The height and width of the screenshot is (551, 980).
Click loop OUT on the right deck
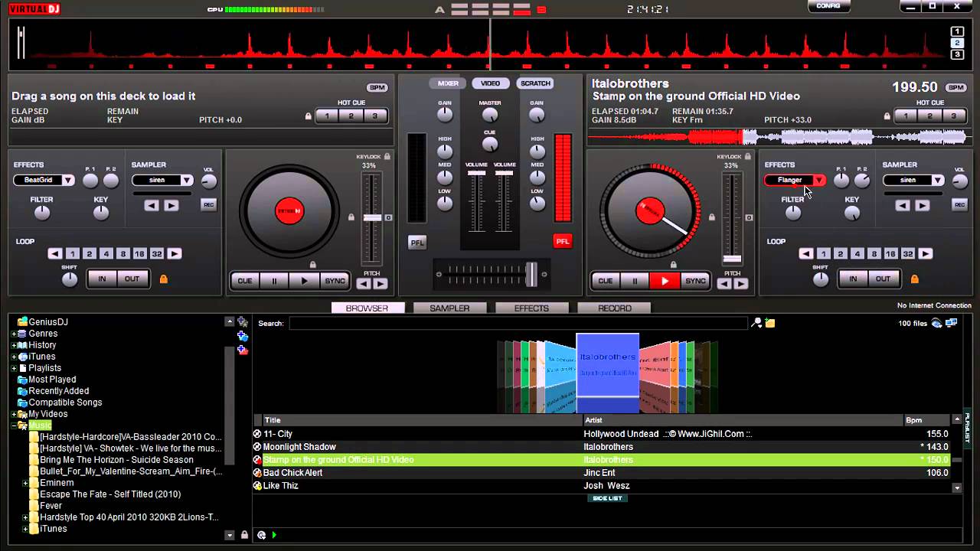click(x=883, y=279)
